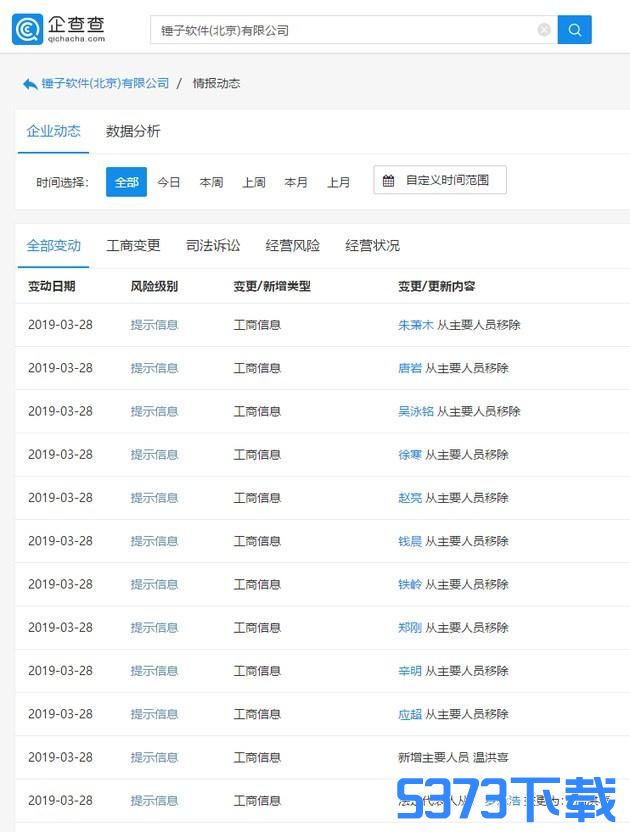
Task: Click 新增主要人员 温洪喜 entry text
Action: click(x=453, y=757)
